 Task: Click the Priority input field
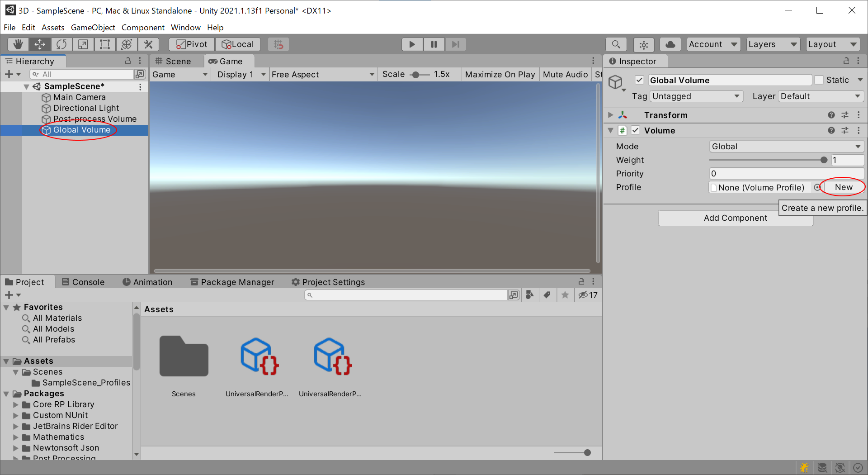786,174
